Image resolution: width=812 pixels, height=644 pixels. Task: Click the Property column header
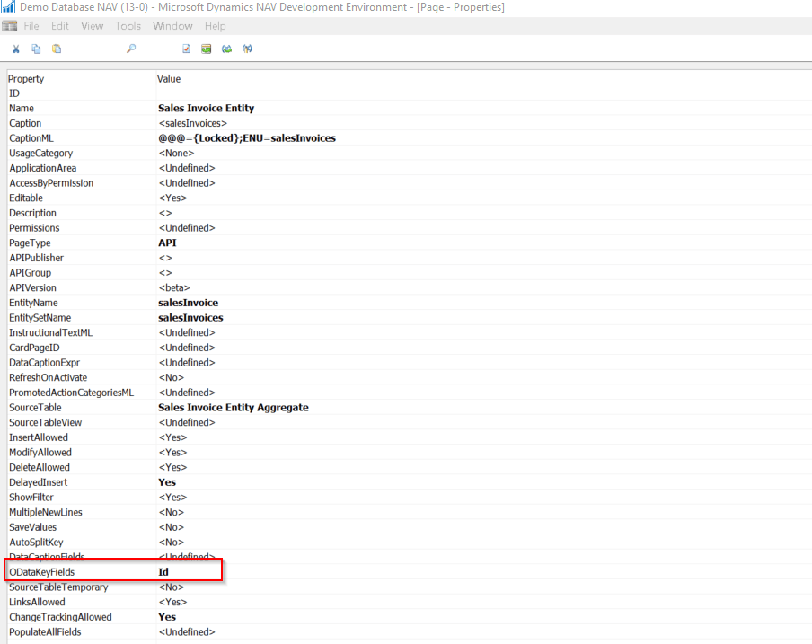(26, 79)
